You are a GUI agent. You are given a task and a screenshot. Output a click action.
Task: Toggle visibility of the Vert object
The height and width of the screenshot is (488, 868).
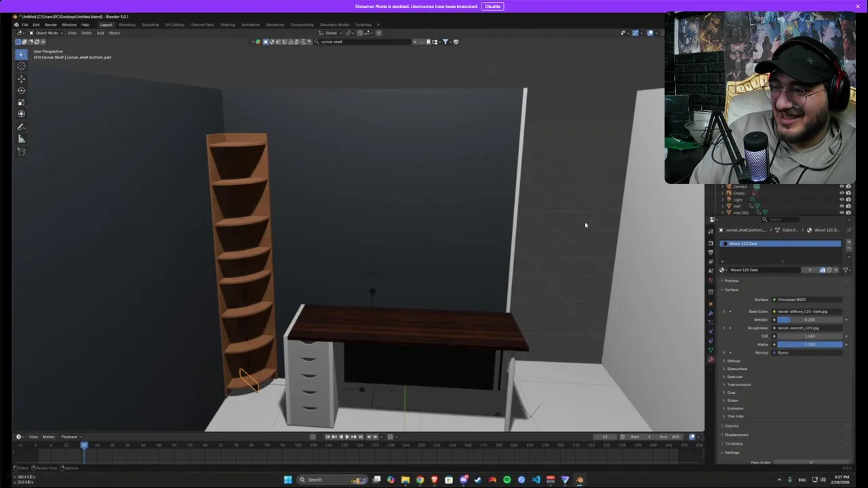[842, 206]
